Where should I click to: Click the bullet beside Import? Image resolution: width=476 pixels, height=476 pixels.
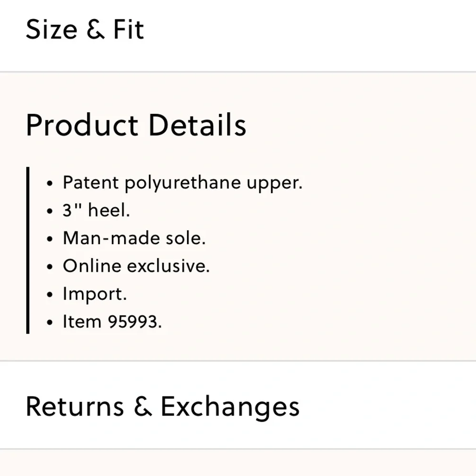[x=50, y=295]
